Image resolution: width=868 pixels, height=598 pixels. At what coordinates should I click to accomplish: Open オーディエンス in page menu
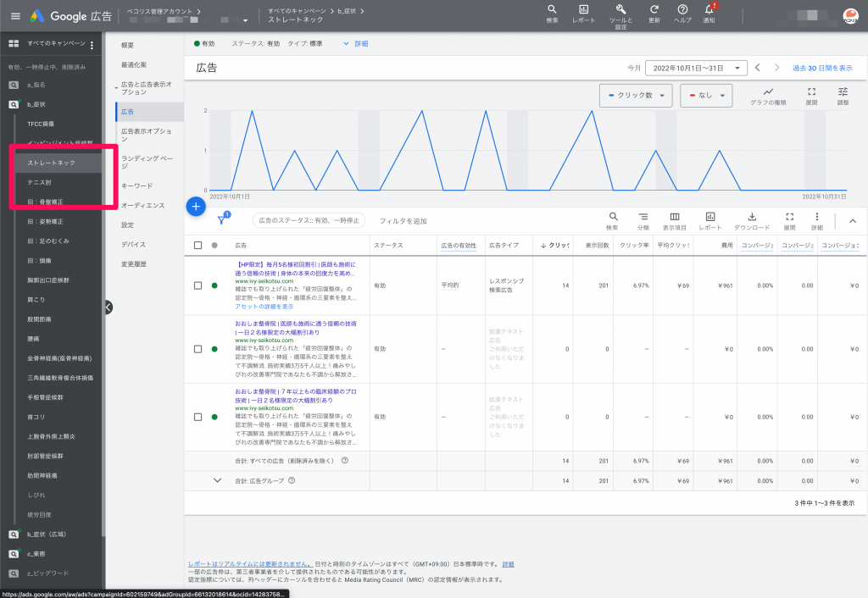142,205
